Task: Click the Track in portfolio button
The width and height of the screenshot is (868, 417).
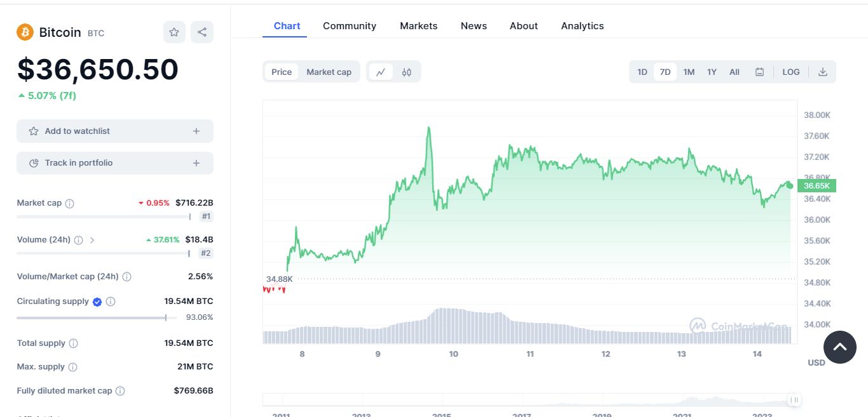Action: click(115, 163)
